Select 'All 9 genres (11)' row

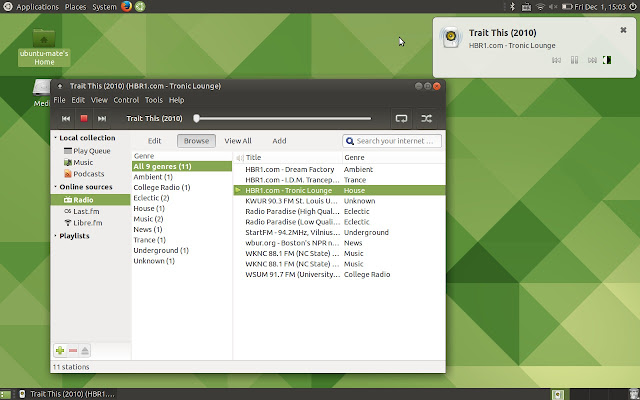(182, 166)
